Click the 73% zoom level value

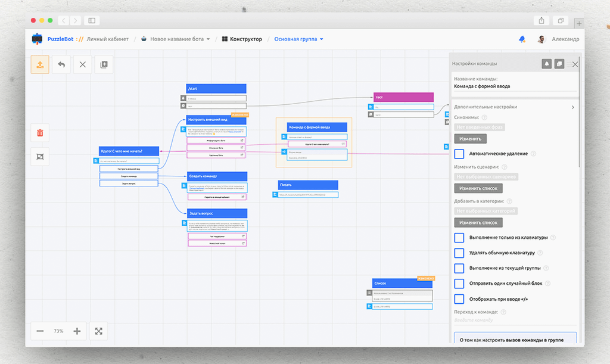tap(58, 331)
